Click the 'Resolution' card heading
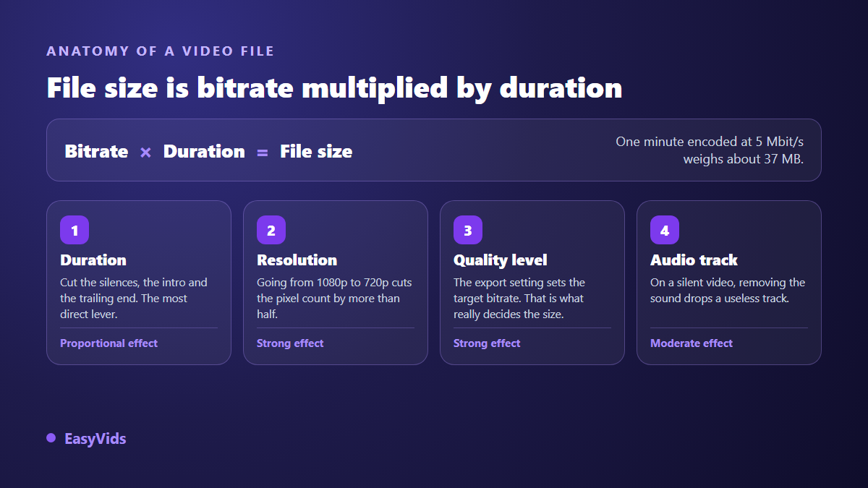The height and width of the screenshot is (488, 868). coord(297,260)
